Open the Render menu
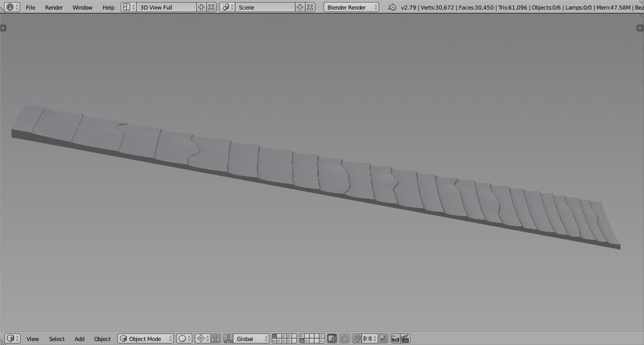The image size is (644, 345). coord(54,7)
